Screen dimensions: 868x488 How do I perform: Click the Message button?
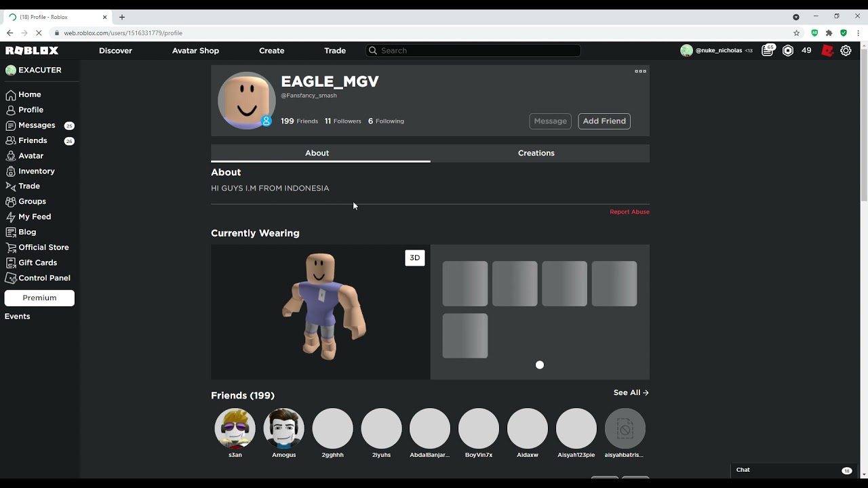point(550,121)
